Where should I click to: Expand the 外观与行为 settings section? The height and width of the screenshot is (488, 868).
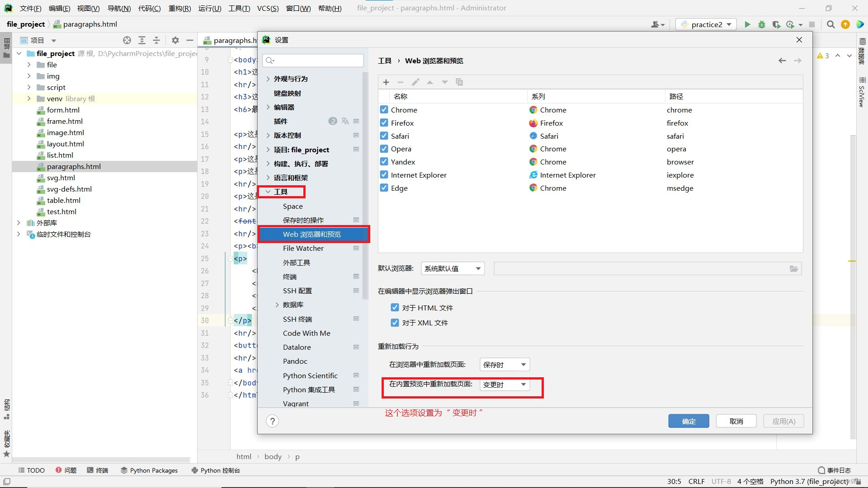pos(268,79)
